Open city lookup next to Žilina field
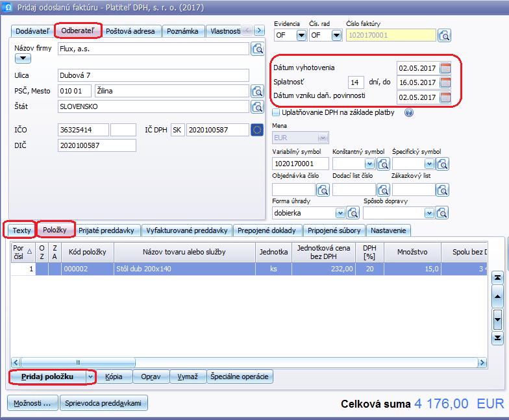The height and width of the screenshot is (420, 509). [257, 91]
